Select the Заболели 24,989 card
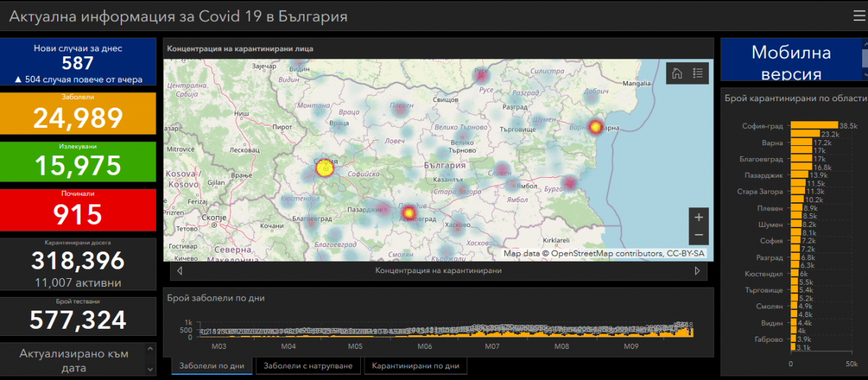Image resolution: width=868 pixels, height=380 pixels. (78, 113)
